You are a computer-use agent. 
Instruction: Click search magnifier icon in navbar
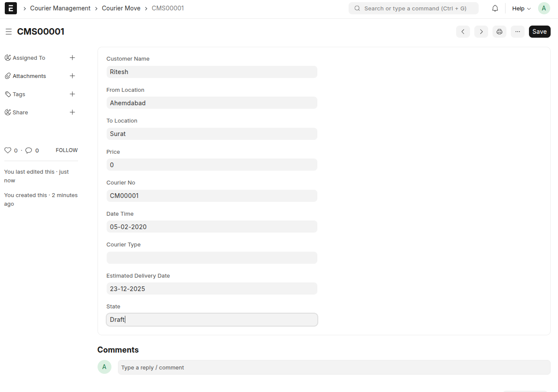coord(357,8)
